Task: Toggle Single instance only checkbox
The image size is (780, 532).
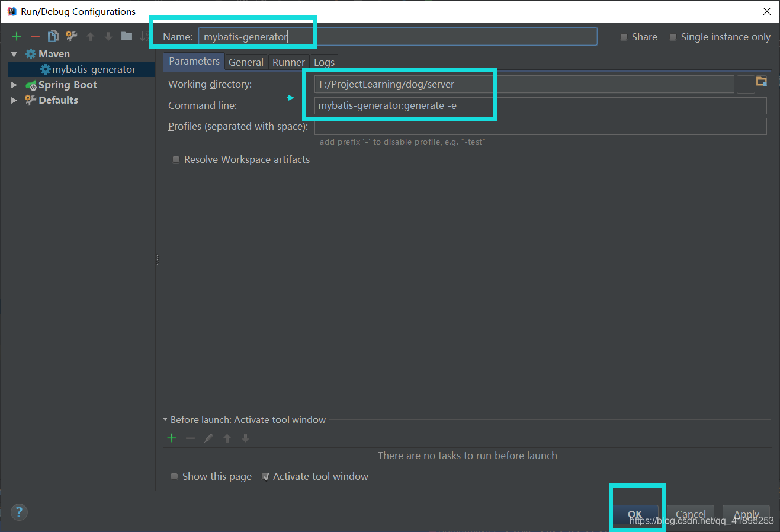Action: coord(673,37)
